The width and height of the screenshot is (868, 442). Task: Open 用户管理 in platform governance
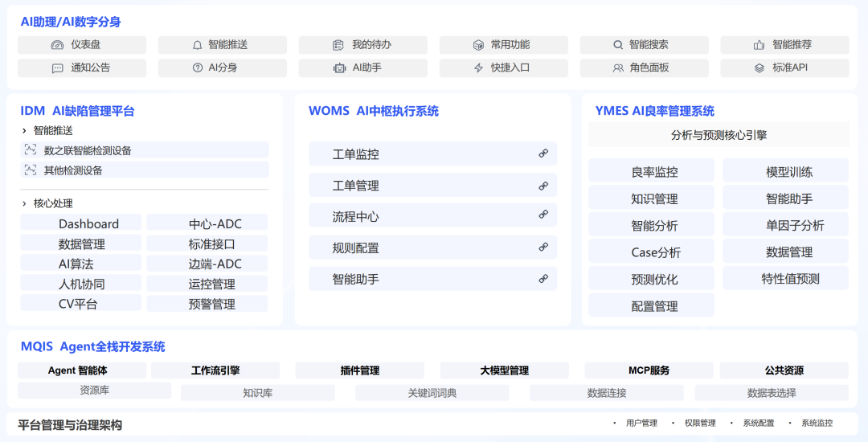[641, 424]
